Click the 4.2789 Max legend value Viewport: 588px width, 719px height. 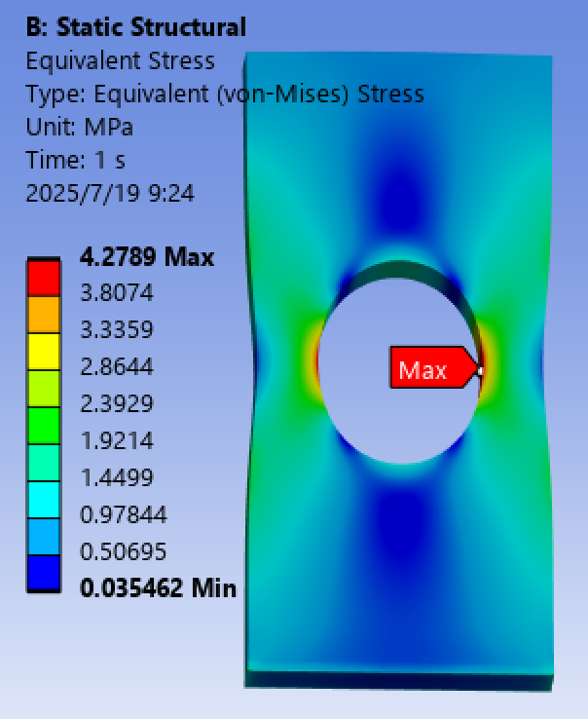point(147,256)
